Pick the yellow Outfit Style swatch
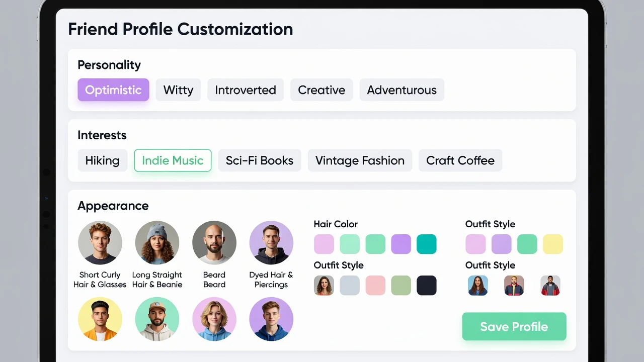This screenshot has height=362, width=644. tap(553, 244)
